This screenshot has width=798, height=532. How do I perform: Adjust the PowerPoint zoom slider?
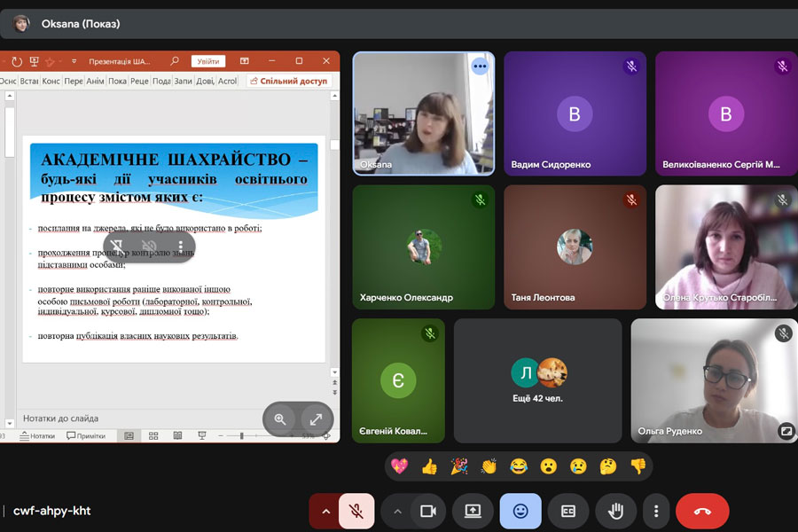[242, 436]
